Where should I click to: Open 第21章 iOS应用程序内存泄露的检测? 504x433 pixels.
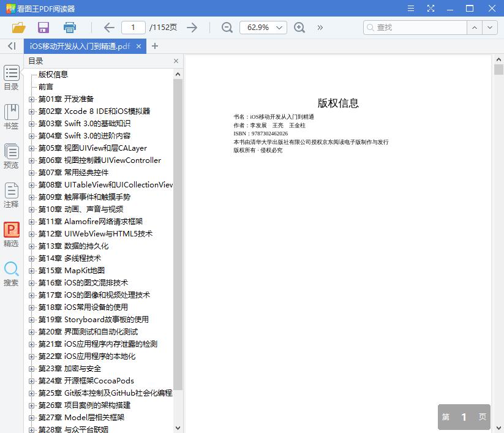point(98,344)
